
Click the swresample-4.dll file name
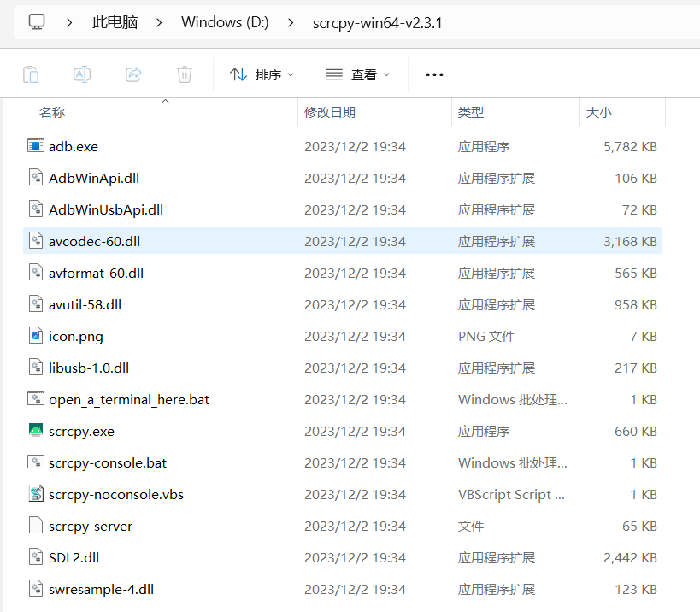tap(102, 590)
